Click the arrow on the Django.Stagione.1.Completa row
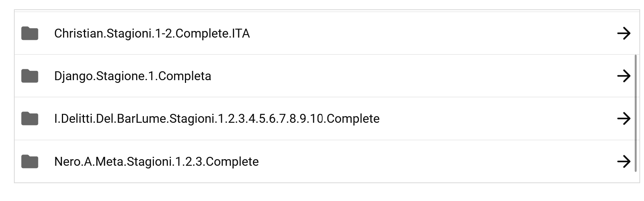The width and height of the screenshot is (644, 201). [624, 76]
